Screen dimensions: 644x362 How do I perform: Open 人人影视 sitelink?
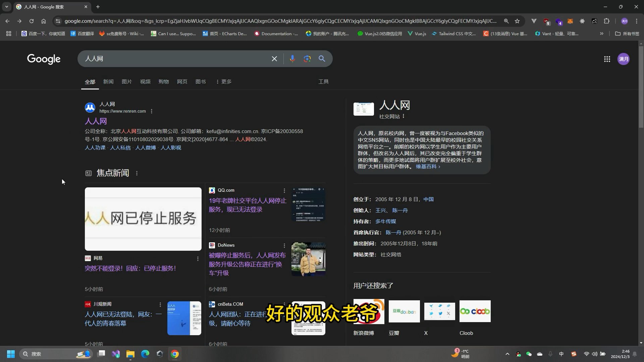[171, 148]
